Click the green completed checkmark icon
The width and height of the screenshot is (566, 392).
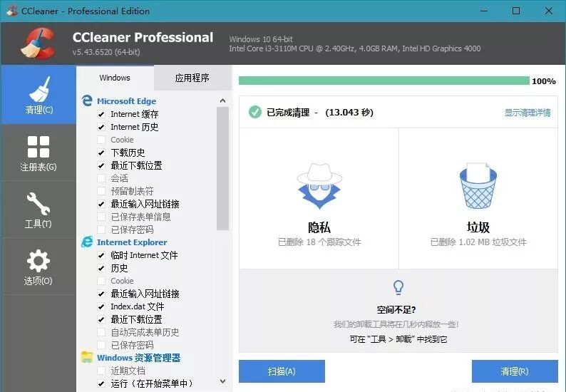pyautogui.click(x=255, y=113)
